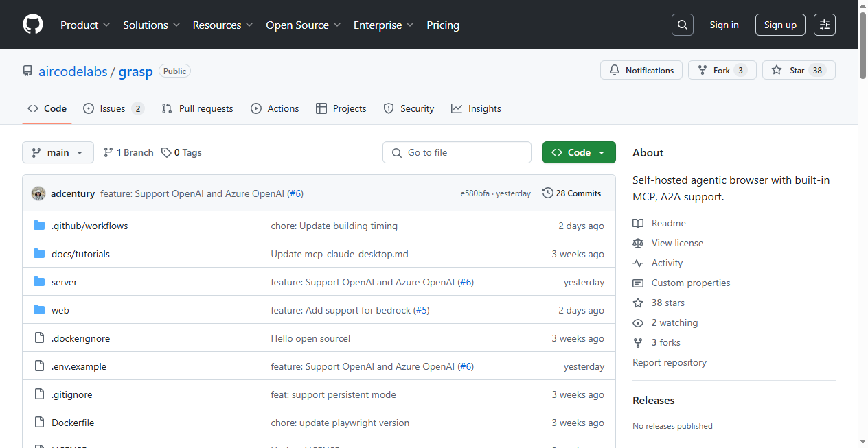The image size is (868, 448).
Task: Switch to the Security tab
Action: tap(409, 108)
